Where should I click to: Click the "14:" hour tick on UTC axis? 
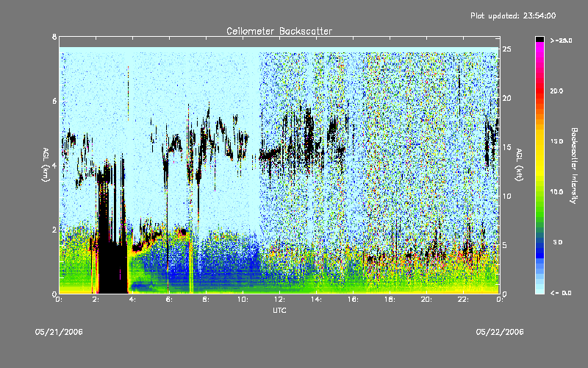point(316,300)
